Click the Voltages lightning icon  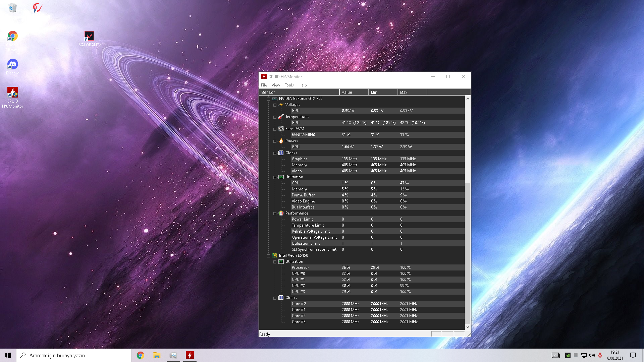click(x=281, y=105)
